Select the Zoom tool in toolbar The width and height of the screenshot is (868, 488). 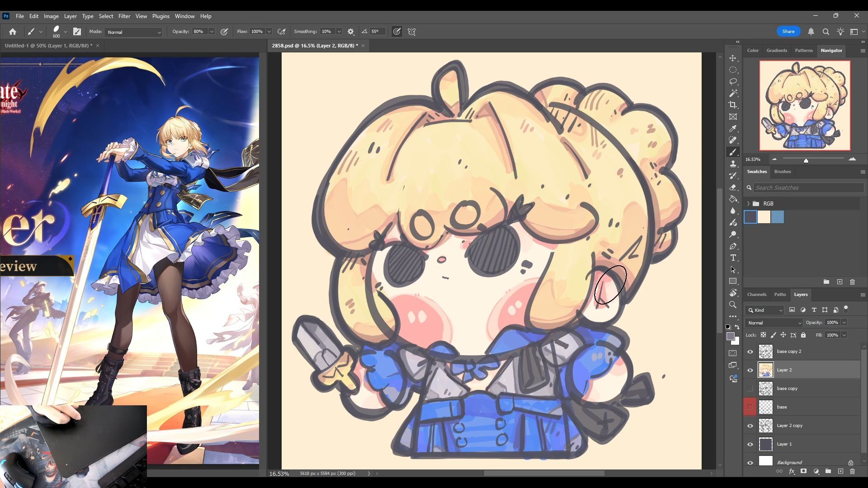point(733,305)
